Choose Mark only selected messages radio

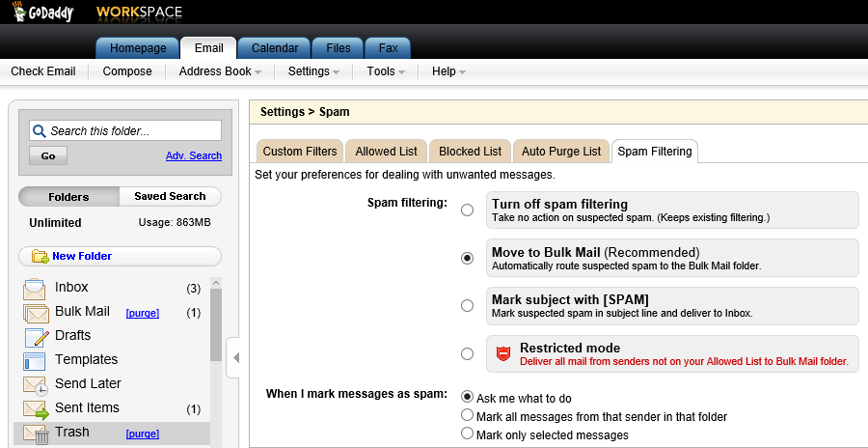[468, 434]
